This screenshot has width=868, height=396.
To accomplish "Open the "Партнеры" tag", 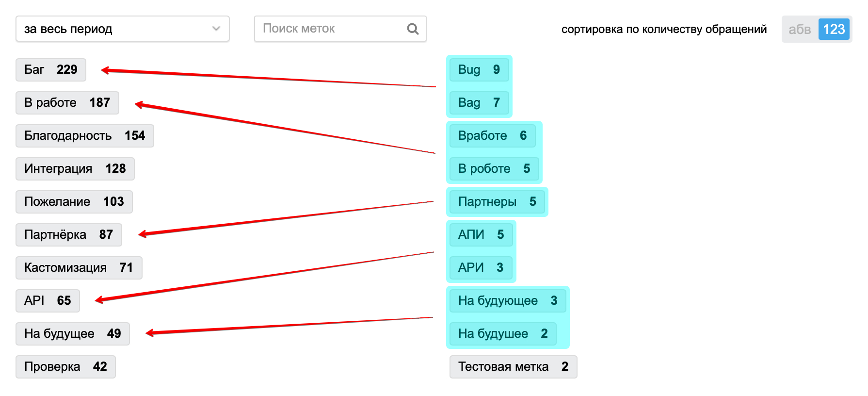I will click(498, 202).
